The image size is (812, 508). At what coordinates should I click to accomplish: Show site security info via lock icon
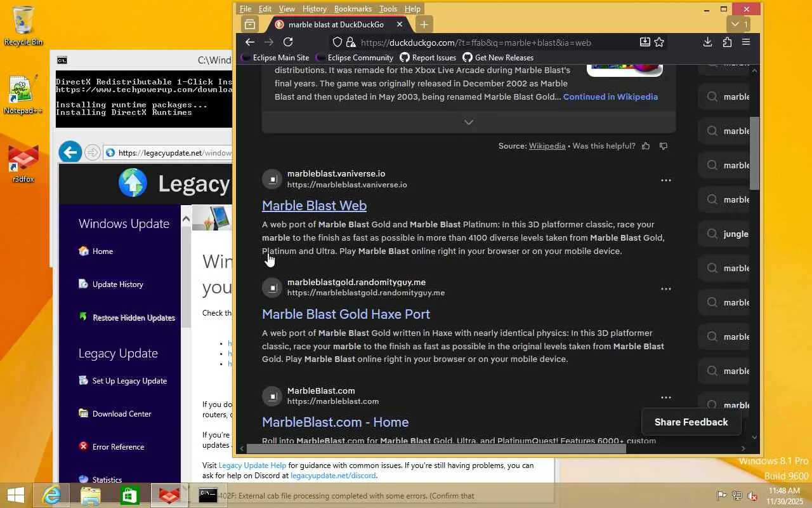[x=350, y=43]
